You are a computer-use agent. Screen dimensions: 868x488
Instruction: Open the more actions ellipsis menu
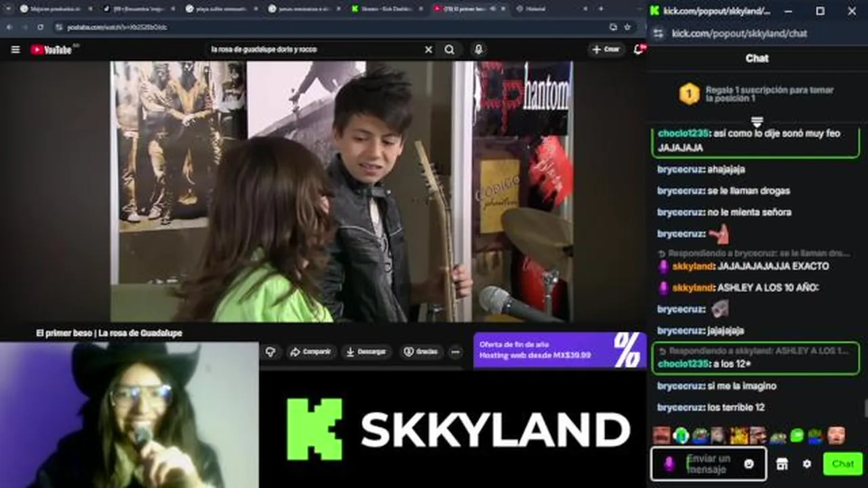coord(455,352)
